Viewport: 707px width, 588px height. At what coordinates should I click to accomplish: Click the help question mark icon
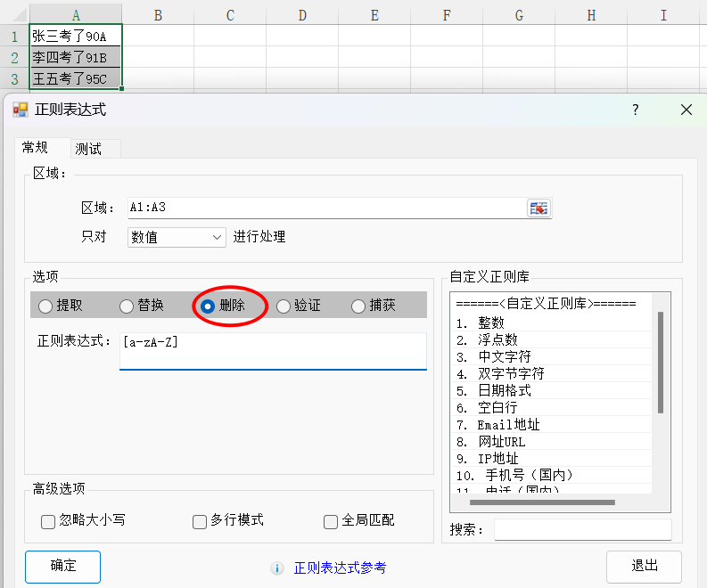[636, 110]
